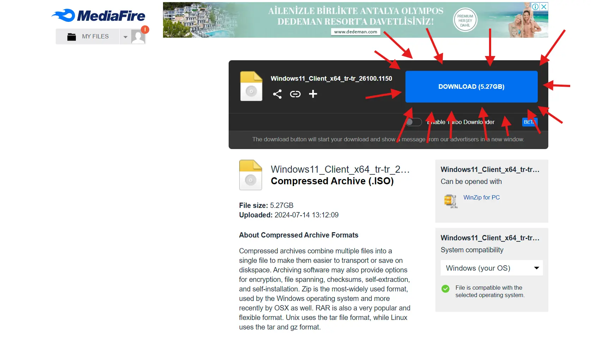
Task: Click the DOWNLOAD (5.27GB) button
Action: pos(471,87)
